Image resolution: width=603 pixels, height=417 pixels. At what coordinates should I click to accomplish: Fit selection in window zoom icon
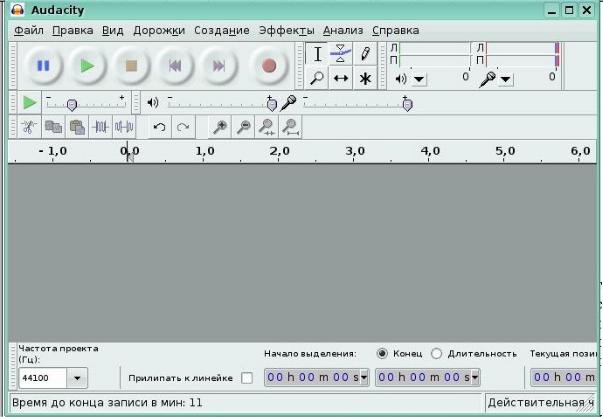(x=267, y=127)
